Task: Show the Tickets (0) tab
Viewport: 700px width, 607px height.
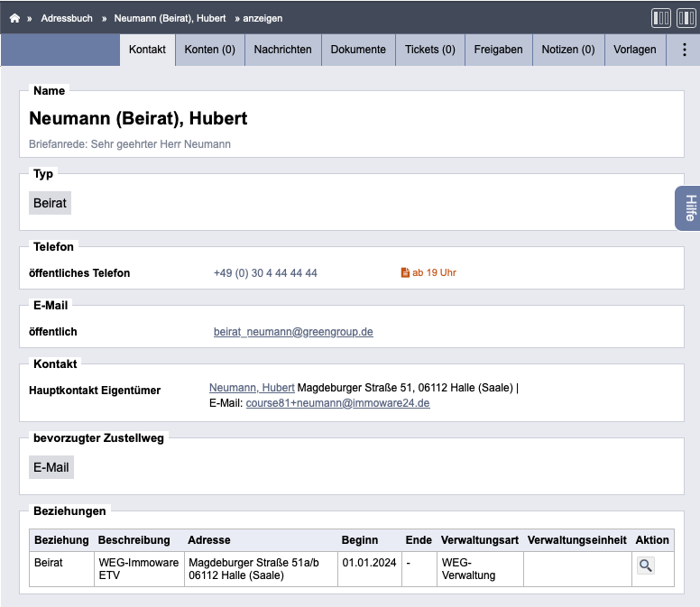Action: (x=430, y=50)
